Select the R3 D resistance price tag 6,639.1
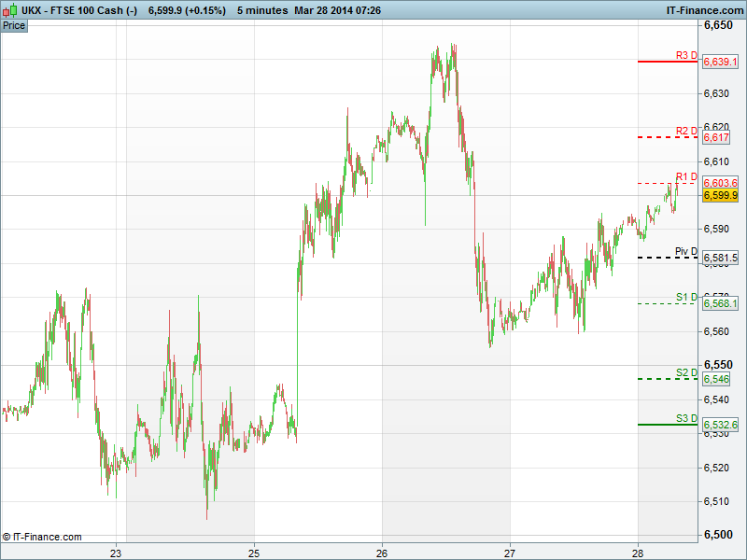747x560 pixels. pos(720,62)
